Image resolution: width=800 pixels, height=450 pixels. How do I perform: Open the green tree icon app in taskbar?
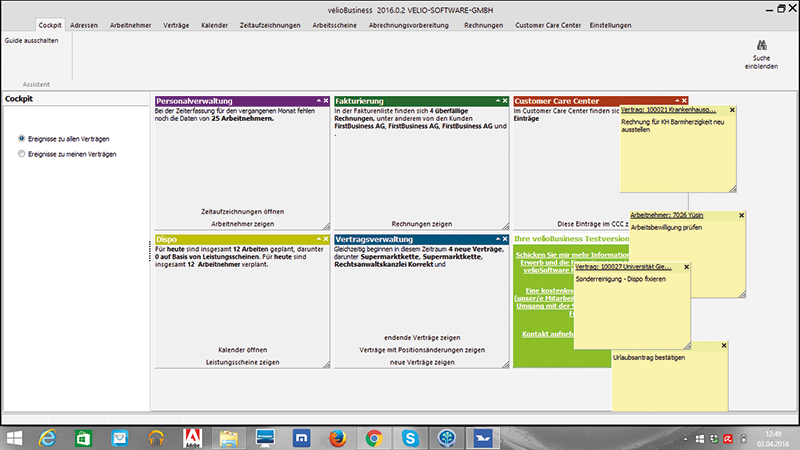click(446, 438)
